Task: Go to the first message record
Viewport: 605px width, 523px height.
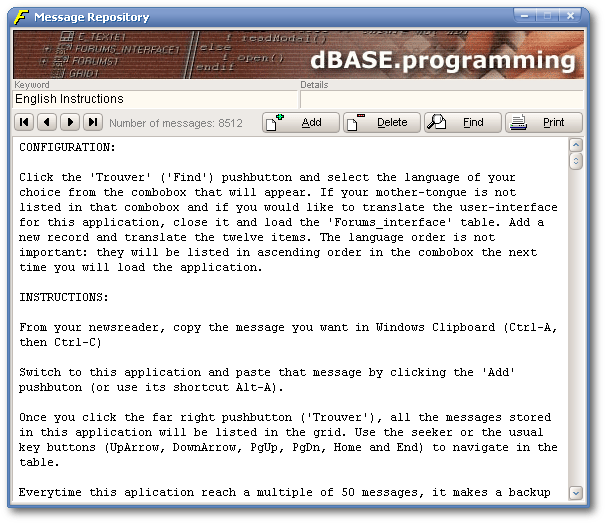Action: pos(23,122)
